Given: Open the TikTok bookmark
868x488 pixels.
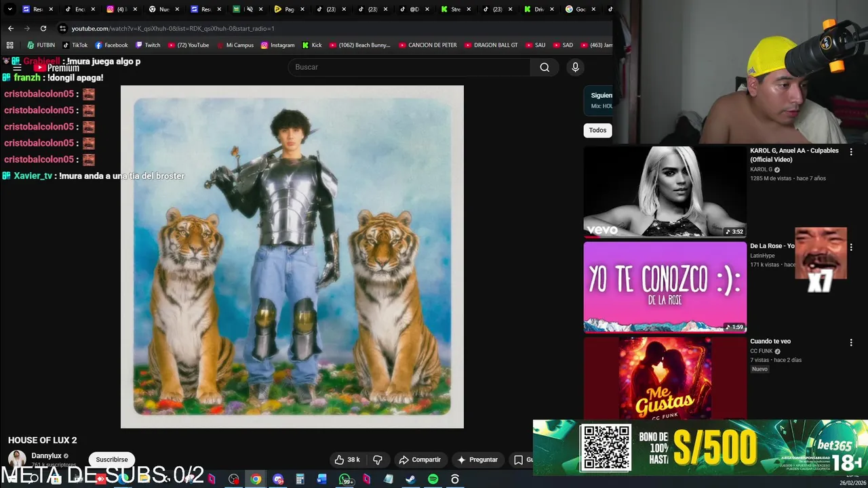Looking at the screenshot, I should [75, 45].
